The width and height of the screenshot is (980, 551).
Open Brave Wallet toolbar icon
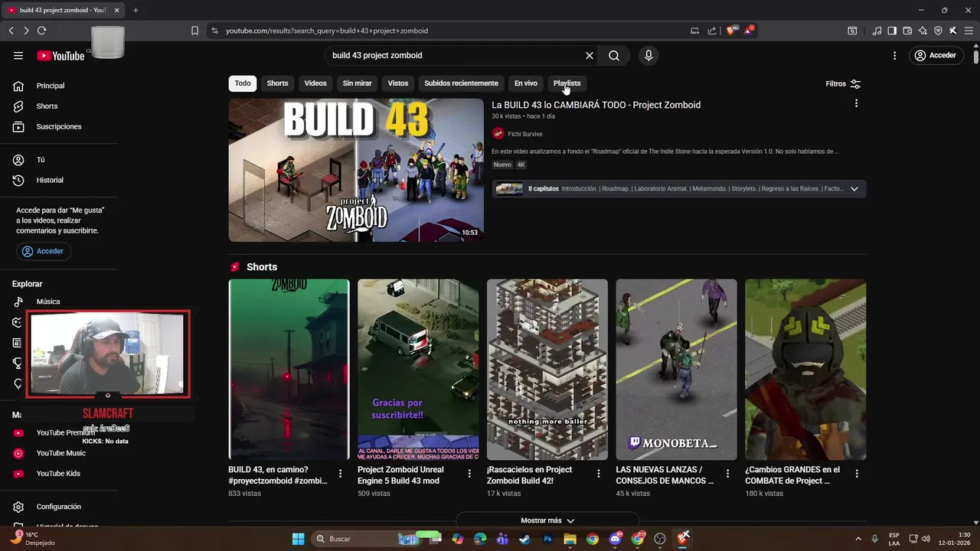pyautogui.click(x=907, y=31)
